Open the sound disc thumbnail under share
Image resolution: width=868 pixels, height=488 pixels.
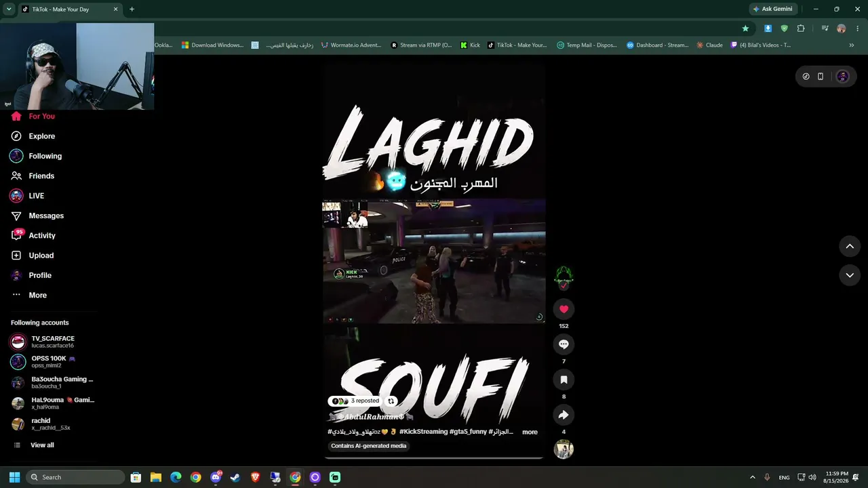click(x=564, y=449)
